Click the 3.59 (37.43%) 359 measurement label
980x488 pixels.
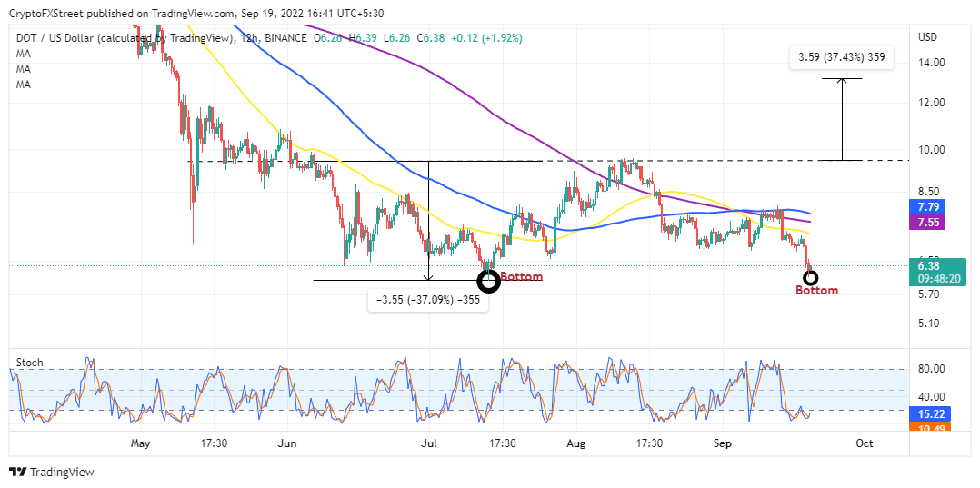(841, 59)
